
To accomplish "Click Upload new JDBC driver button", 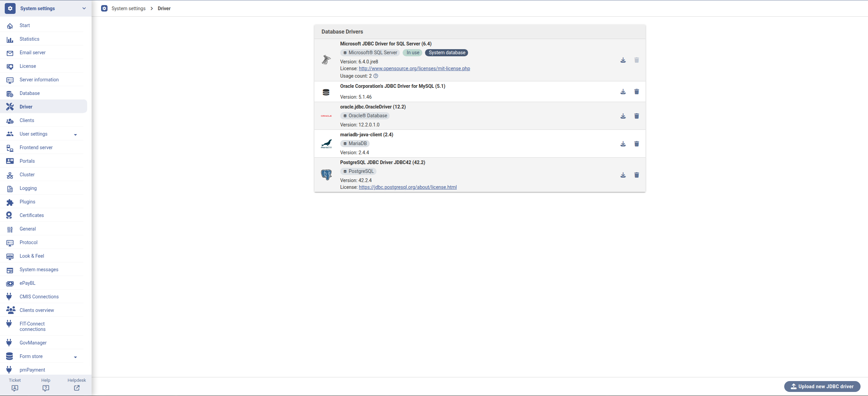I will pyautogui.click(x=822, y=387).
